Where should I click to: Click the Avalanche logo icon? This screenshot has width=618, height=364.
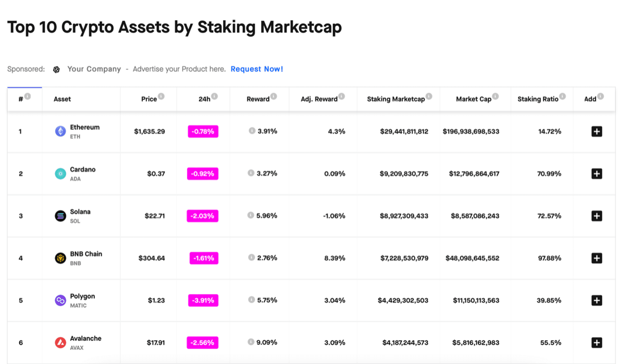[60, 343]
